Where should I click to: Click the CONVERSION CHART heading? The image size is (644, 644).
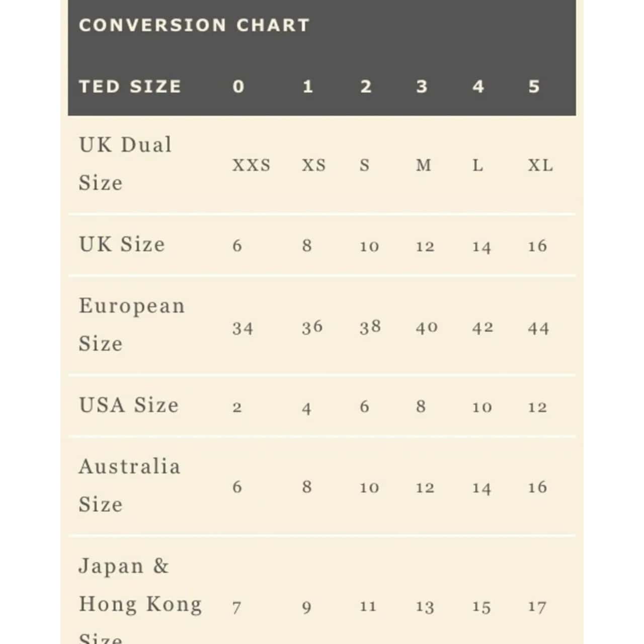(194, 25)
